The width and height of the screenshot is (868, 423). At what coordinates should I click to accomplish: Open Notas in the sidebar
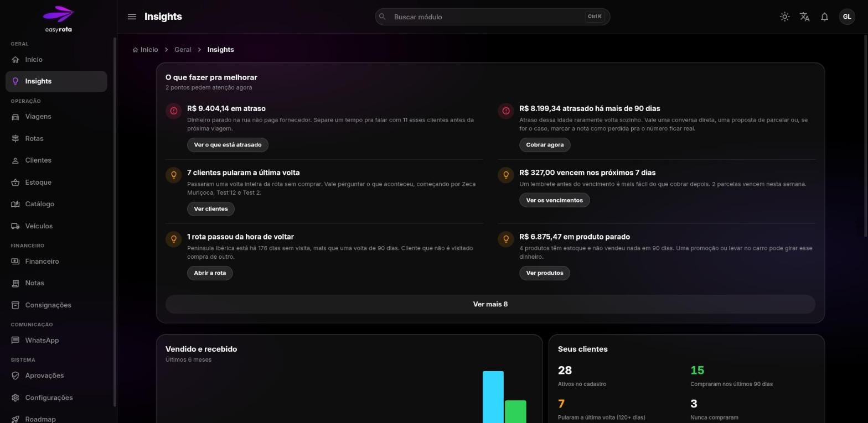point(56,283)
